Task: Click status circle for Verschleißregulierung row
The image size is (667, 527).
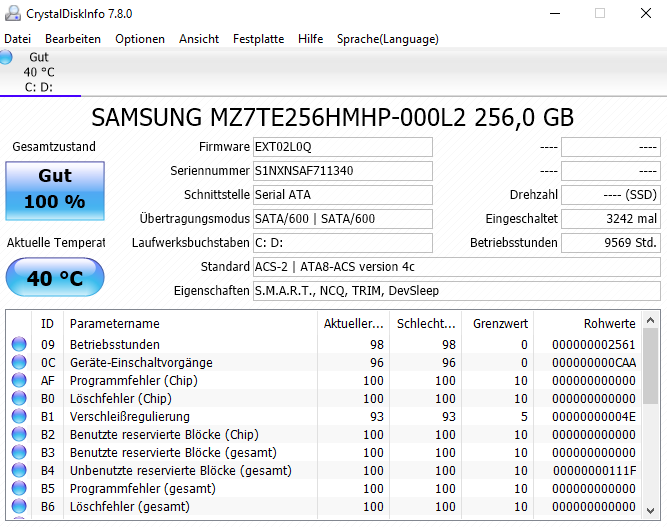Action: [x=19, y=416]
